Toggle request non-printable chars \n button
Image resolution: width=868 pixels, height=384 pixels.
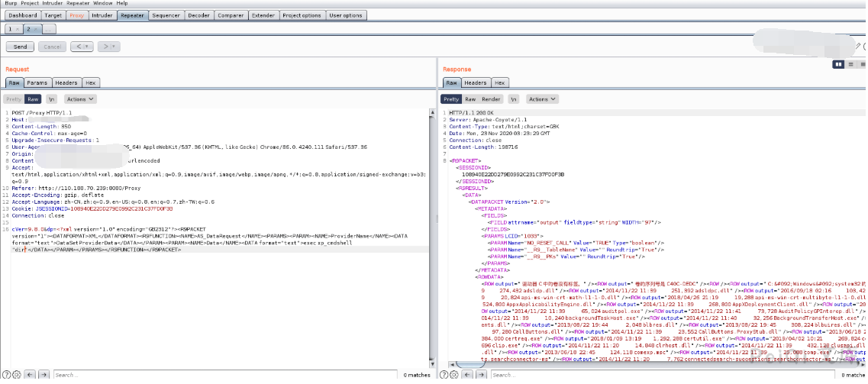coord(51,99)
